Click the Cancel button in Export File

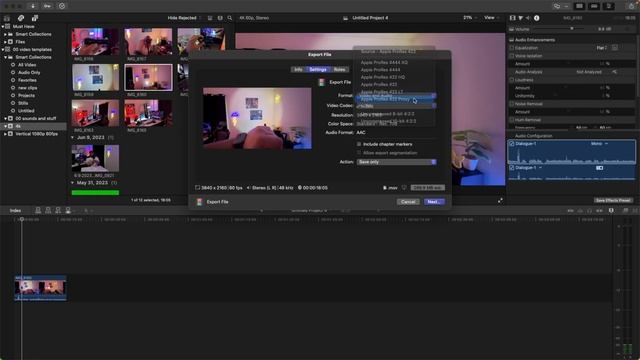click(408, 202)
